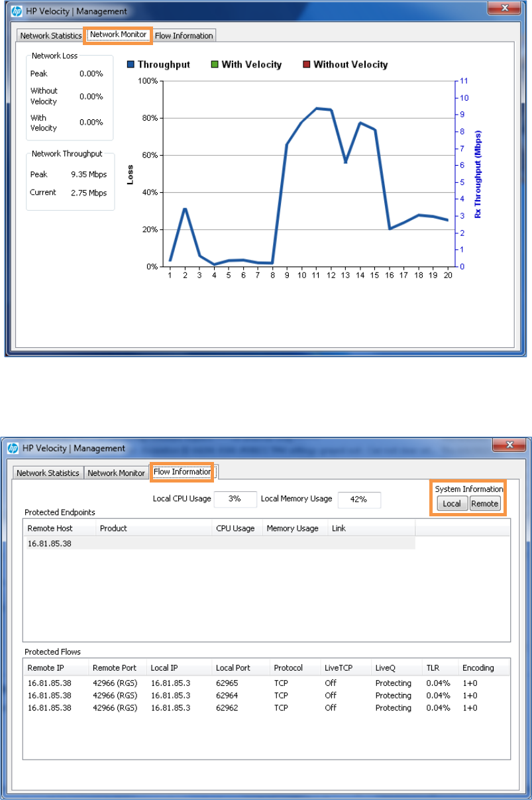Click Throughput legend label

point(164,65)
